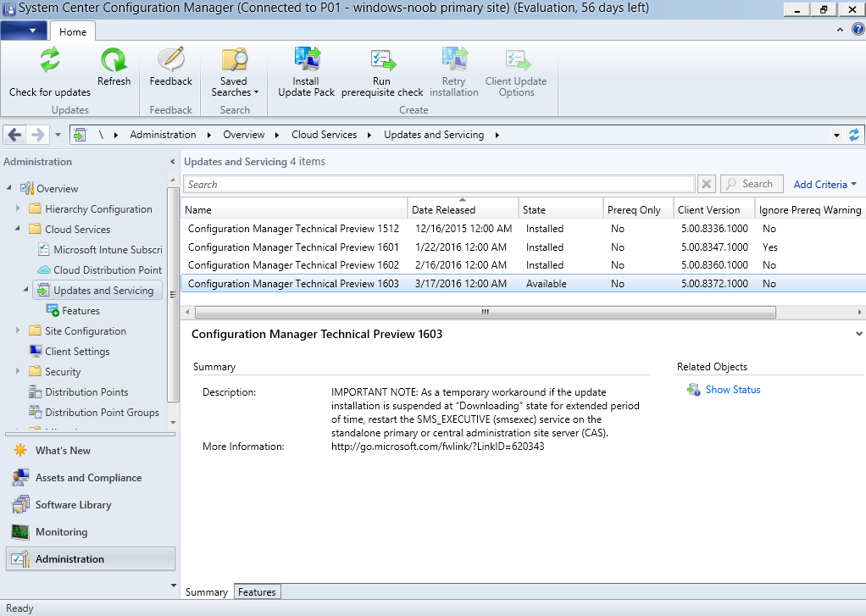Switch to the Features bottom tab
Image resolution: width=866 pixels, height=616 pixels.
(x=257, y=591)
